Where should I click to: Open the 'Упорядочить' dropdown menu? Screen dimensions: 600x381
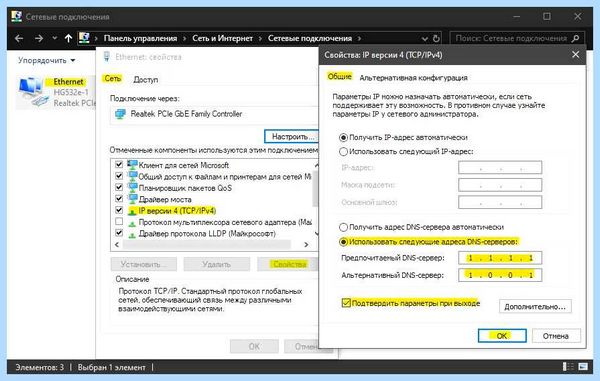click(46, 60)
